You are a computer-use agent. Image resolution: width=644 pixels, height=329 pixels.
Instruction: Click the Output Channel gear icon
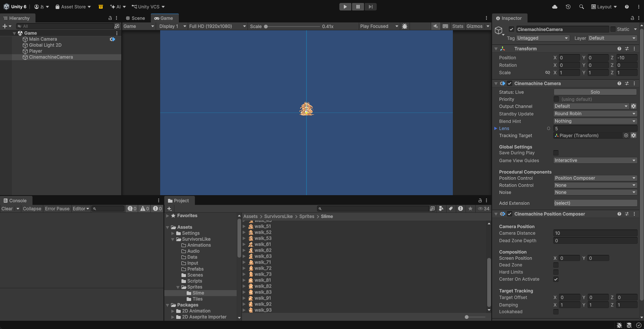click(x=634, y=106)
